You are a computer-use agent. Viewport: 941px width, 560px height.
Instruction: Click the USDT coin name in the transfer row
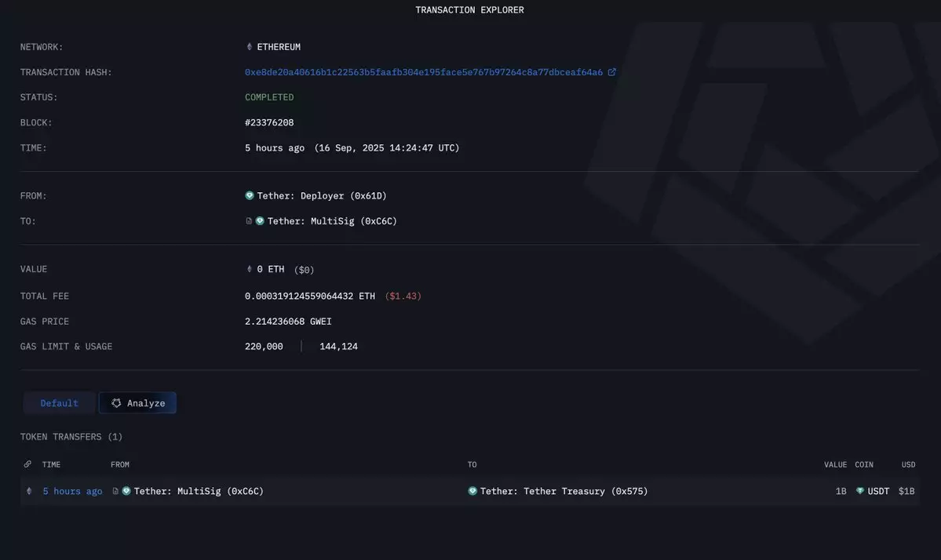click(878, 491)
